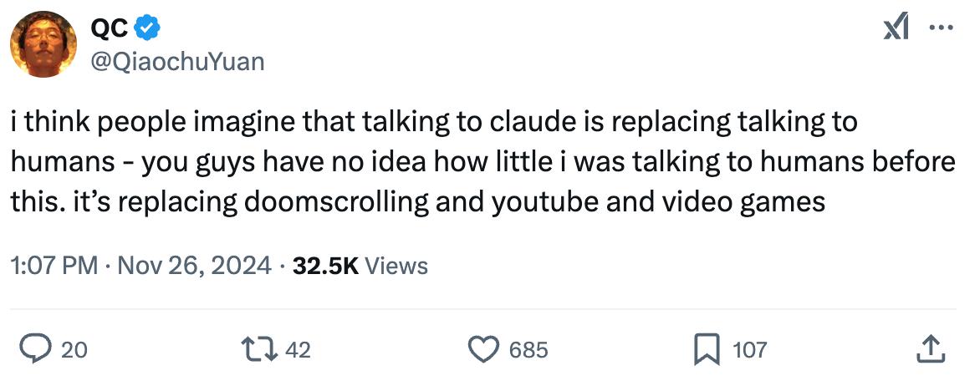Click the share upload-arrow icon
The image size is (980, 386).
[x=932, y=349]
